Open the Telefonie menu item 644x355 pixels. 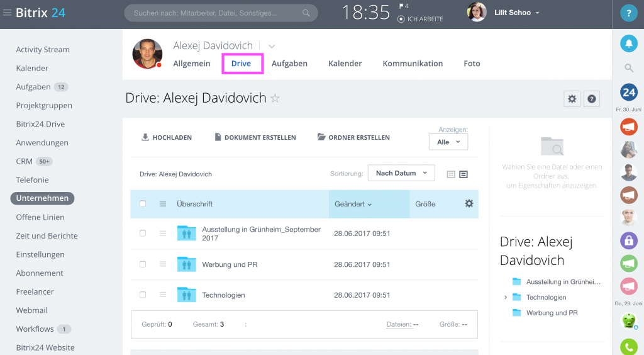tap(33, 180)
